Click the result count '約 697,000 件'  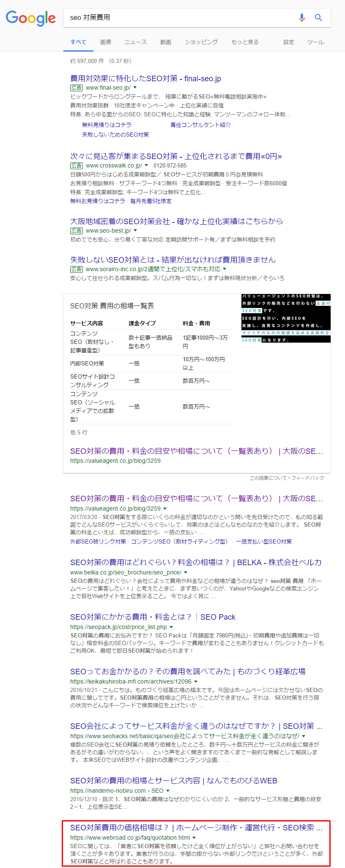coord(87,61)
